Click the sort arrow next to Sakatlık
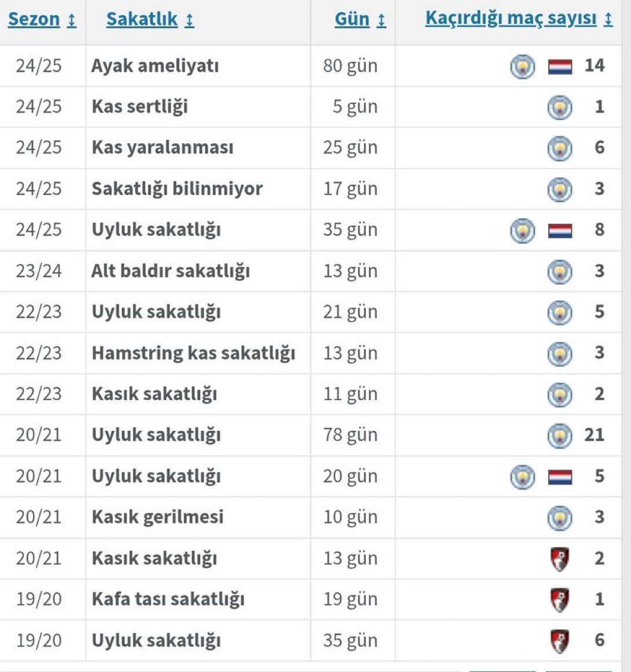631x672 pixels. click(x=190, y=20)
